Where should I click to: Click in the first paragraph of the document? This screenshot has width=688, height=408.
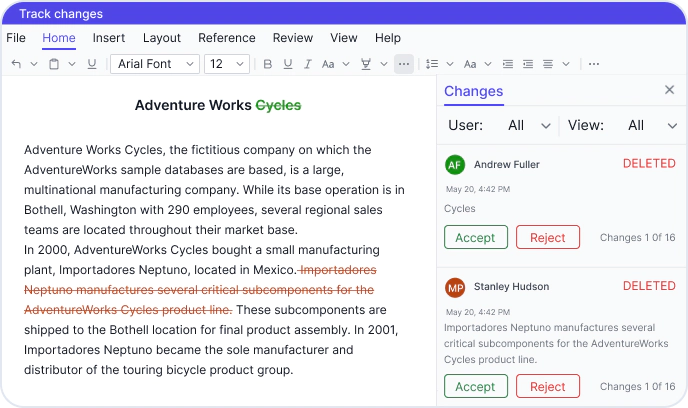(214, 190)
